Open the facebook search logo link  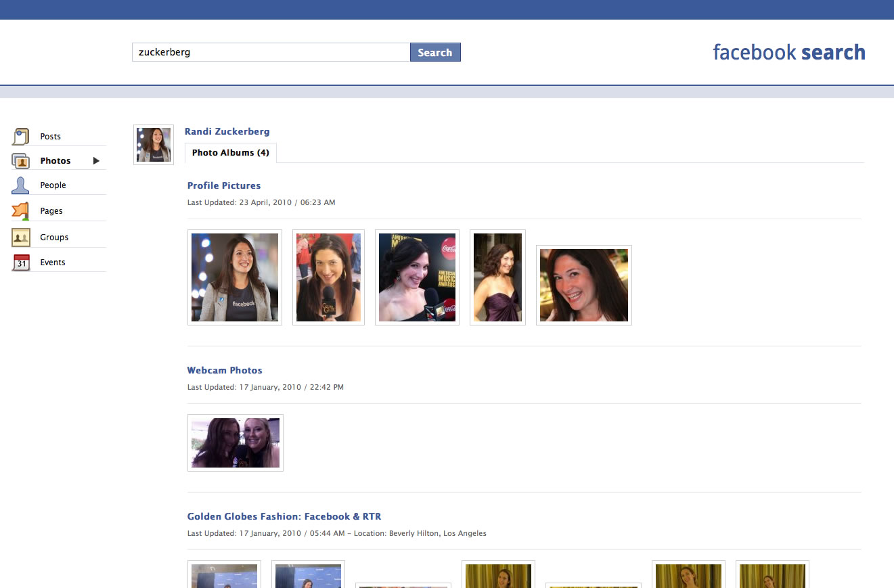(789, 52)
